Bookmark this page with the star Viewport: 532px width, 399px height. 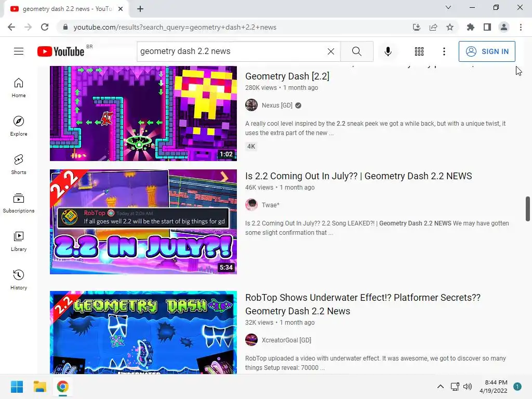point(450,27)
